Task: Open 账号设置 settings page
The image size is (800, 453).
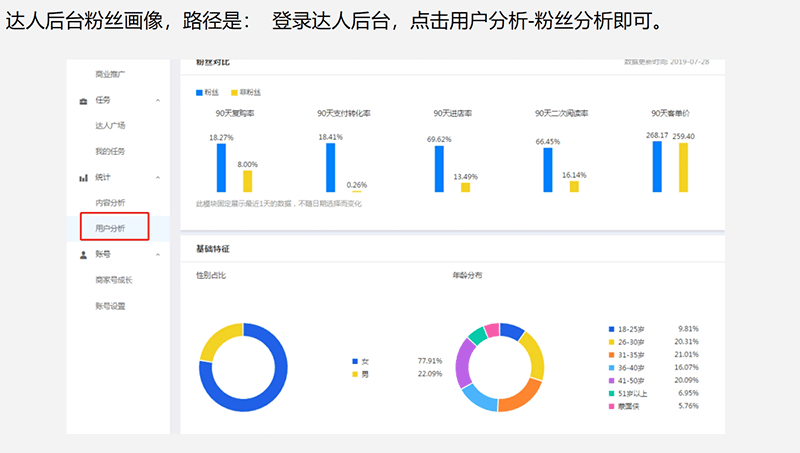Action: (110, 306)
